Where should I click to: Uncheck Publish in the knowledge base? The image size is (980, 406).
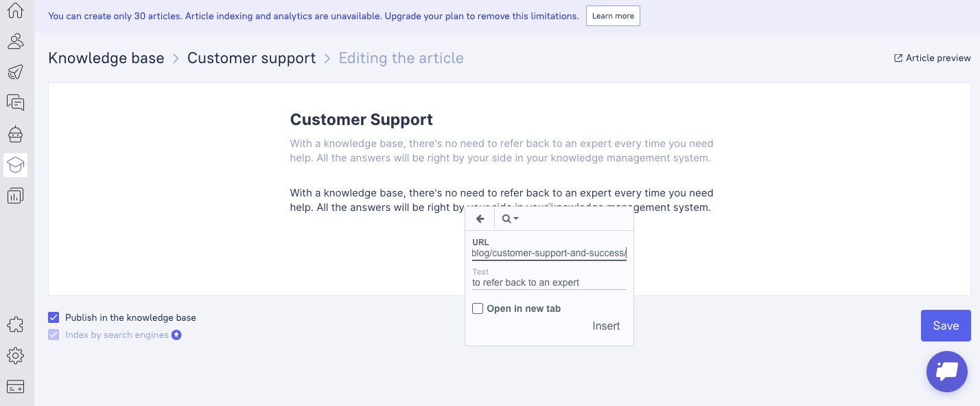(x=54, y=317)
